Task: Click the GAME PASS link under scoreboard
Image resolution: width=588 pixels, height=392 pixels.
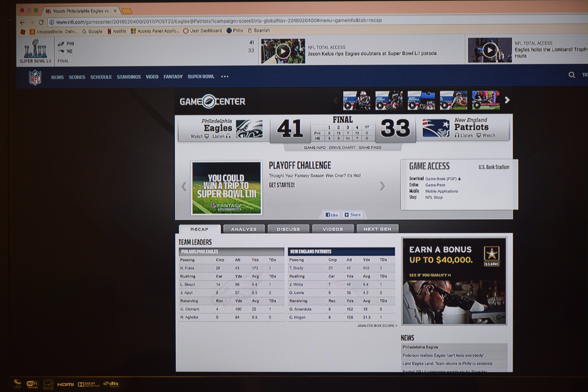Action: coord(370,148)
